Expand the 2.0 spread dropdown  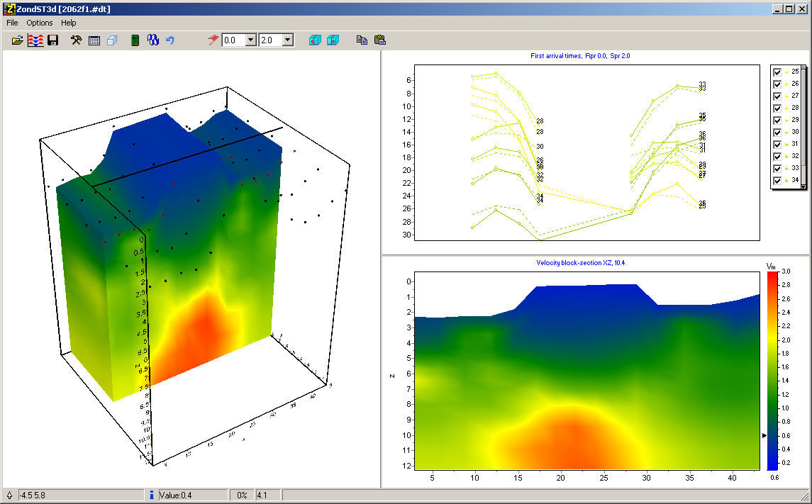[x=288, y=40]
